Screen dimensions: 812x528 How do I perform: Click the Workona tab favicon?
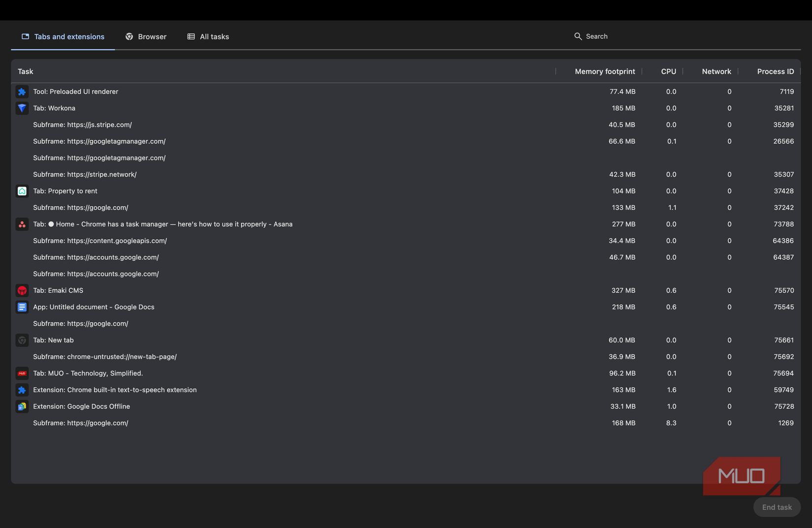point(22,108)
